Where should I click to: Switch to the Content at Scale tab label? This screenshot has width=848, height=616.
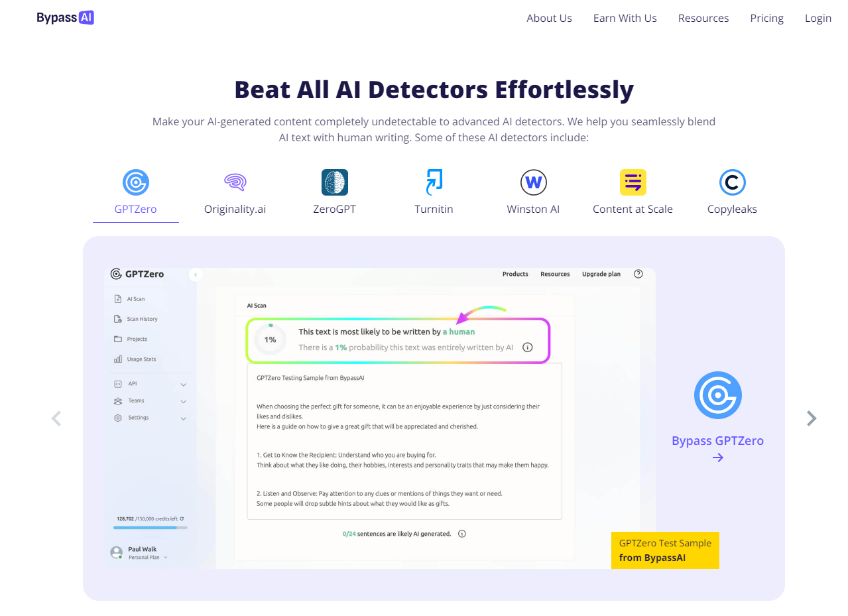[x=633, y=209]
